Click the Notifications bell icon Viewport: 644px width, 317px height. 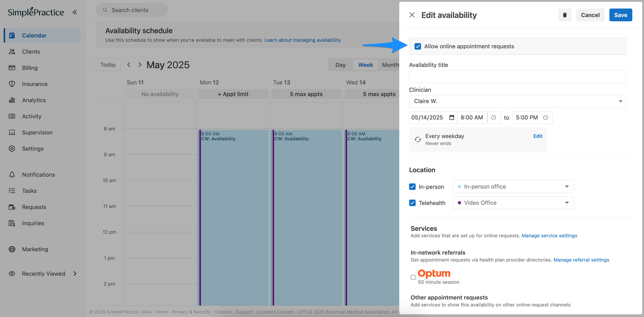click(12, 174)
